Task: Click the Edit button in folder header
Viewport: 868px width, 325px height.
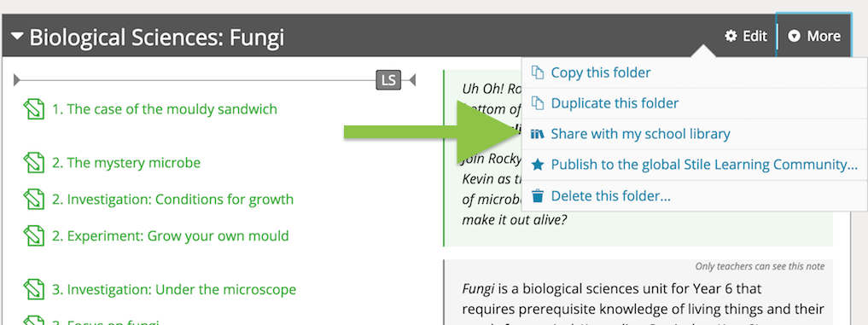Action: coord(746,36)
